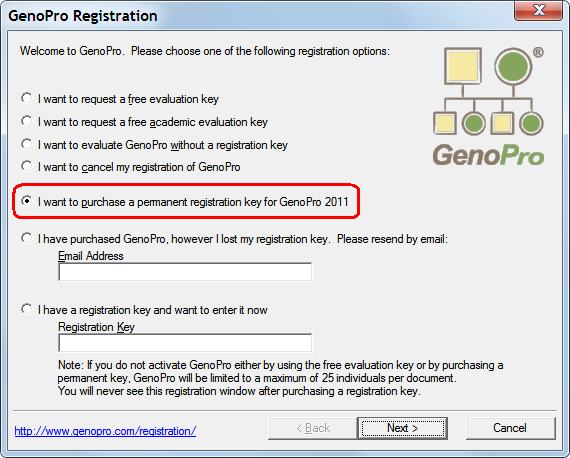Click the GenoPro logo wordmark text
The width and height of the screenshot is (570, 458).
point(488,155)
